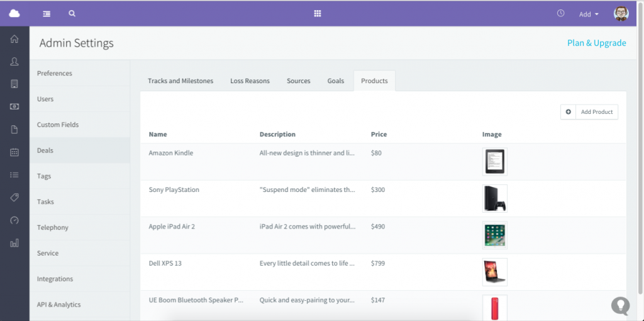Open Tasks settings section

(x=80, y=202)
